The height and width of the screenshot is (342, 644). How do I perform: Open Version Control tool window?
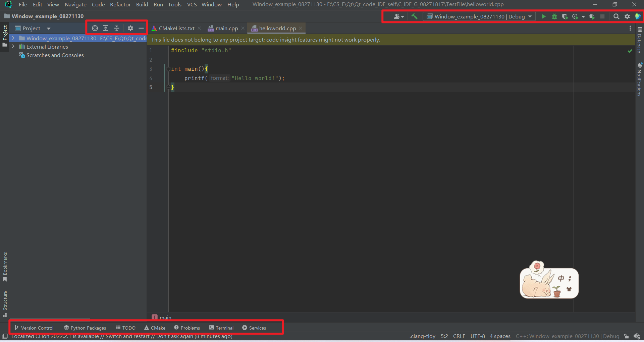pos(34,328)
